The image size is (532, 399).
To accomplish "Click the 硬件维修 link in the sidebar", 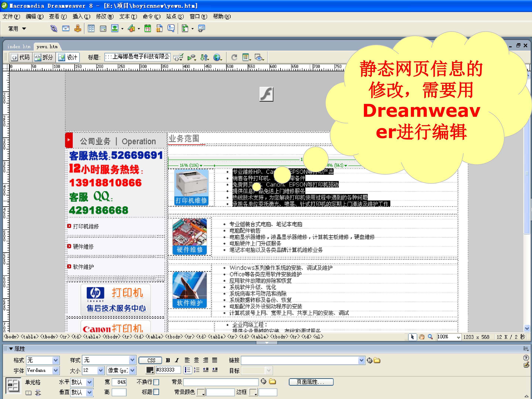I will coord(83,247).
